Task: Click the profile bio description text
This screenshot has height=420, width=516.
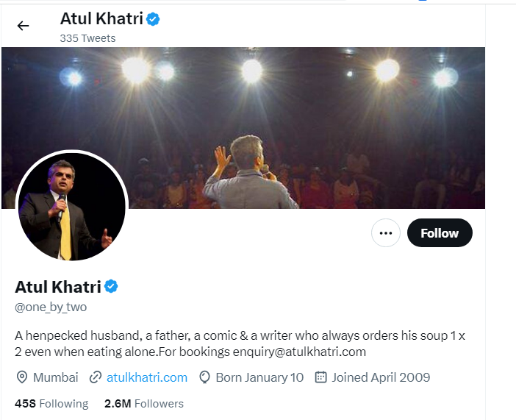Action: point(243,344)
